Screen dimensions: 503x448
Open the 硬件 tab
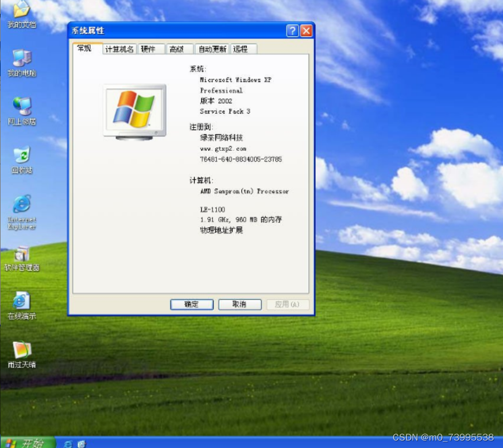(x=151, y=49)
